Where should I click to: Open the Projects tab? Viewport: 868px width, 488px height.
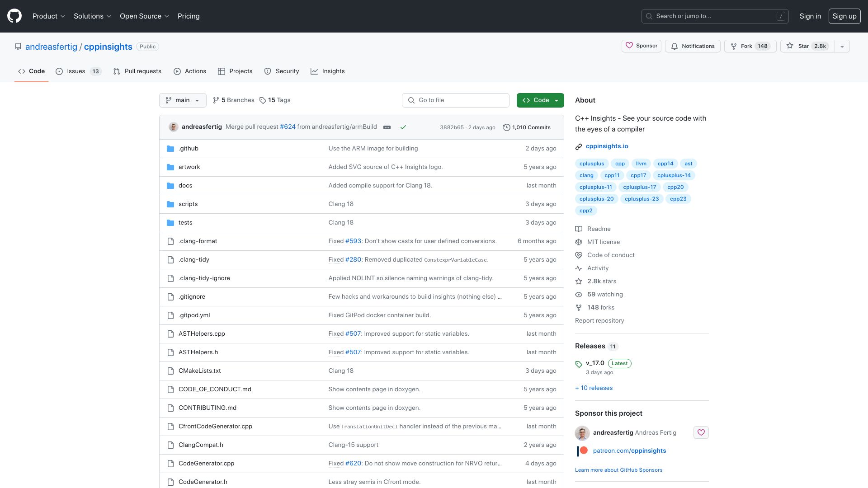click(235, 71)
